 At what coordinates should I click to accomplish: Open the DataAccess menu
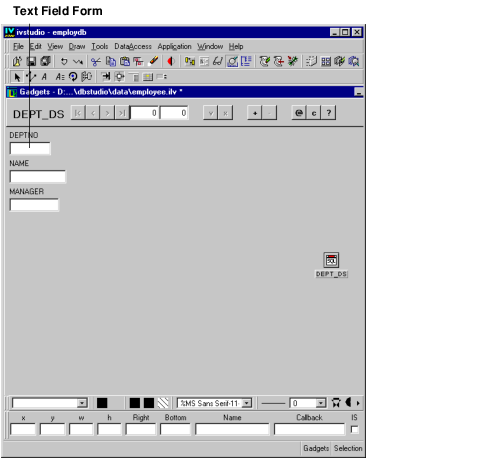click(133, 46)
